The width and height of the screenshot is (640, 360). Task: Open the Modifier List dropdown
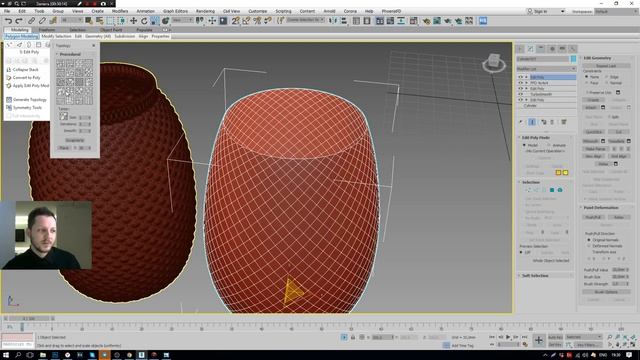[x=546, y=69]
